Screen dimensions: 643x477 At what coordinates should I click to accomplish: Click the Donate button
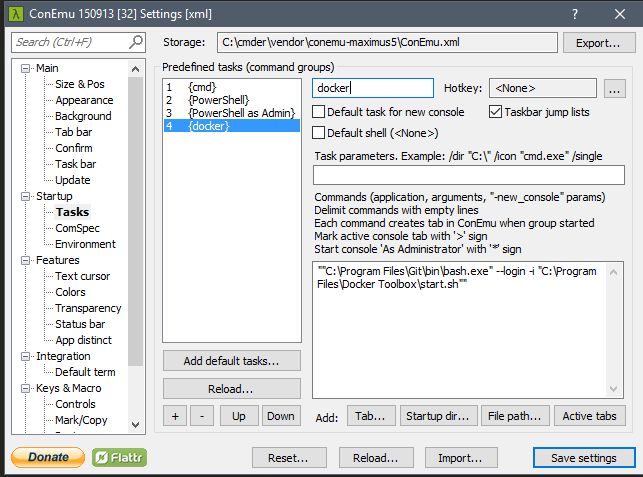pyautogui.click(x=48, y=457)
